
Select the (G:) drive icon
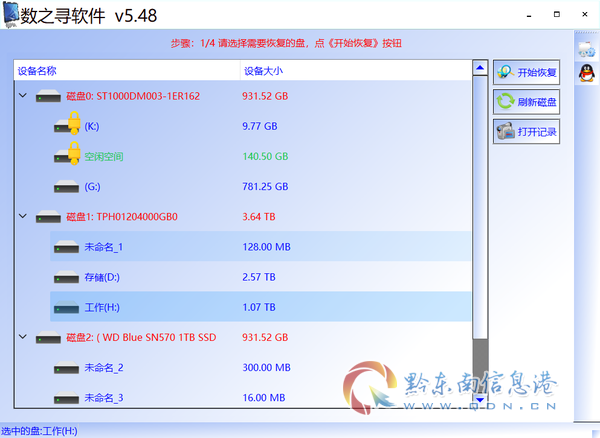(x=66, y=187)
